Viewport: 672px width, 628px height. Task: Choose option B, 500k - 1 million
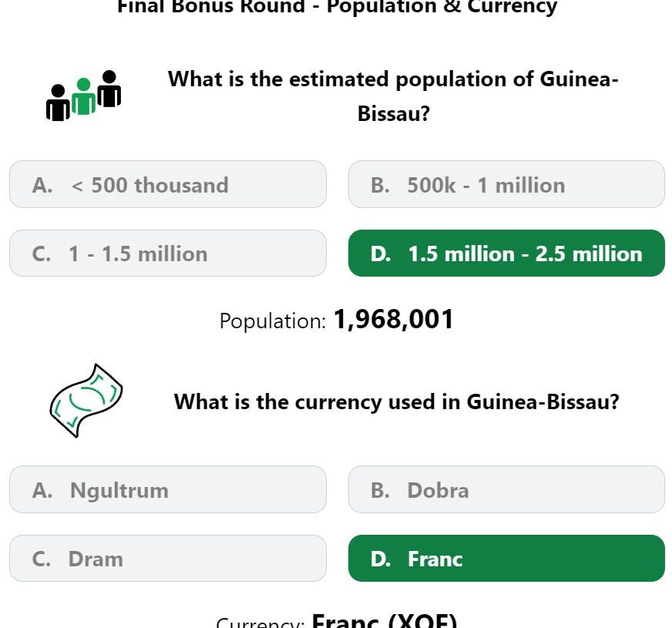506,185
